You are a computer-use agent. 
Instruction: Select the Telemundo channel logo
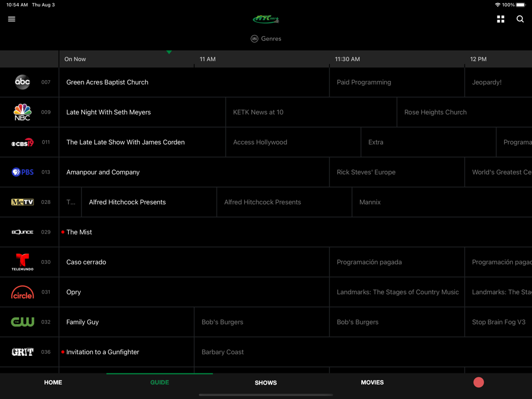click(x=22, y=262)
